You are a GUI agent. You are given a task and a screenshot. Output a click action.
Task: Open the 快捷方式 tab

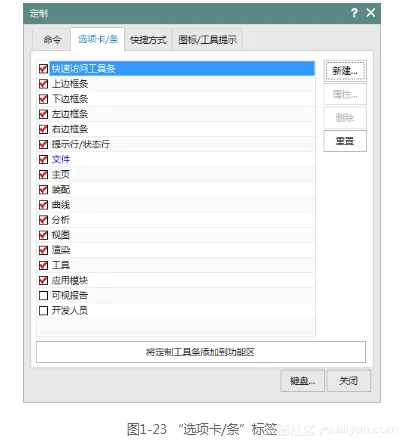coord(148,40)
